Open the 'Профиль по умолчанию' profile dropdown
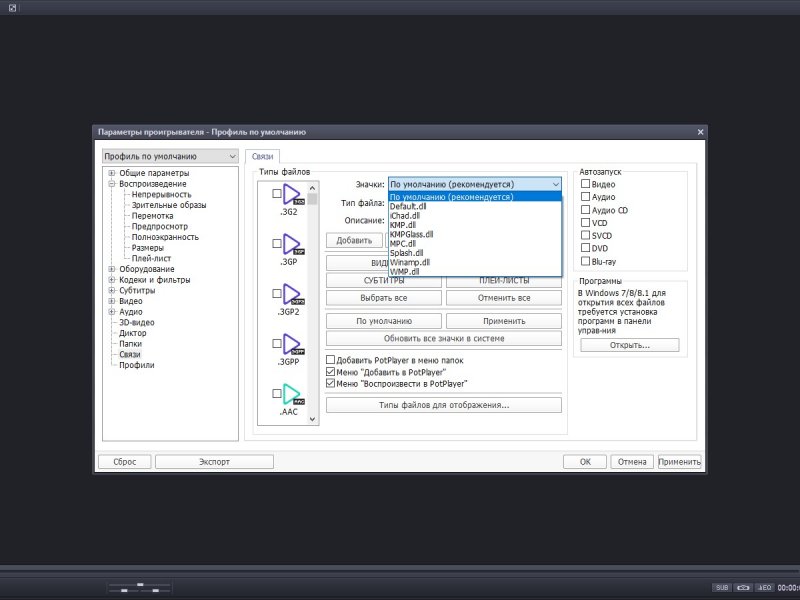 point(170,156)
